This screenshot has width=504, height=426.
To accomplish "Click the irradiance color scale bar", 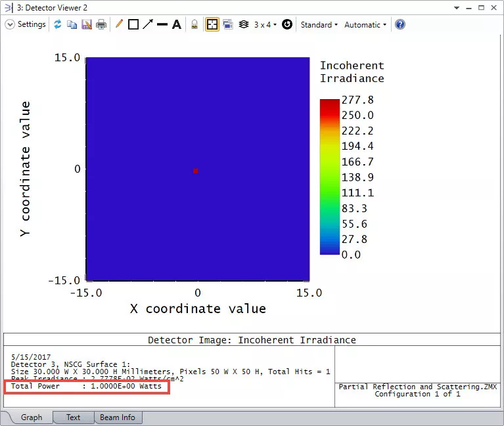I will click(329, 177).
